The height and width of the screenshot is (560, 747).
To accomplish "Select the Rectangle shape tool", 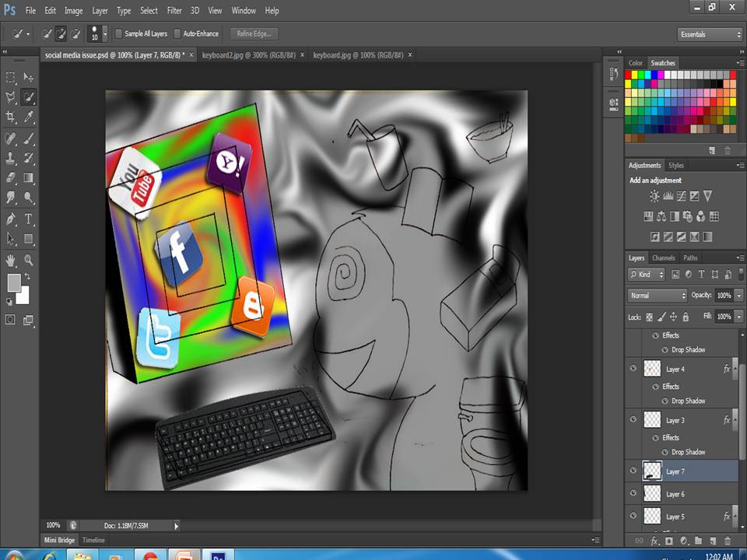I will [x=29, y=239].
